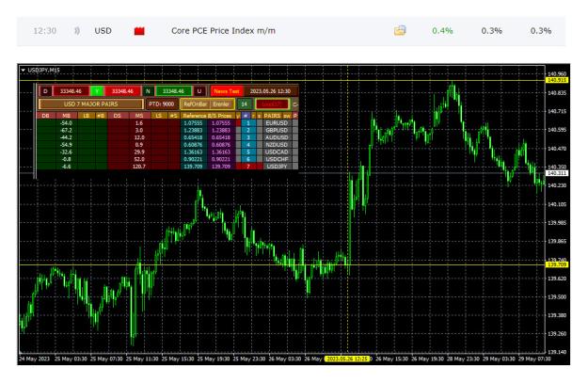Click the D button in the panel
Viewport: 588px width, 383px height.
tap(45, 91)
